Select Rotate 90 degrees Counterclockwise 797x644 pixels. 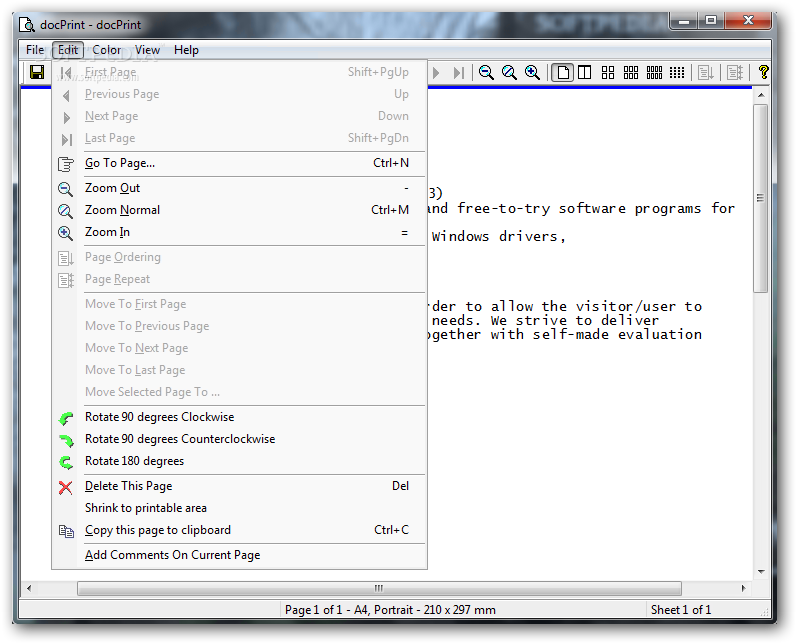(x=239, y=439)
